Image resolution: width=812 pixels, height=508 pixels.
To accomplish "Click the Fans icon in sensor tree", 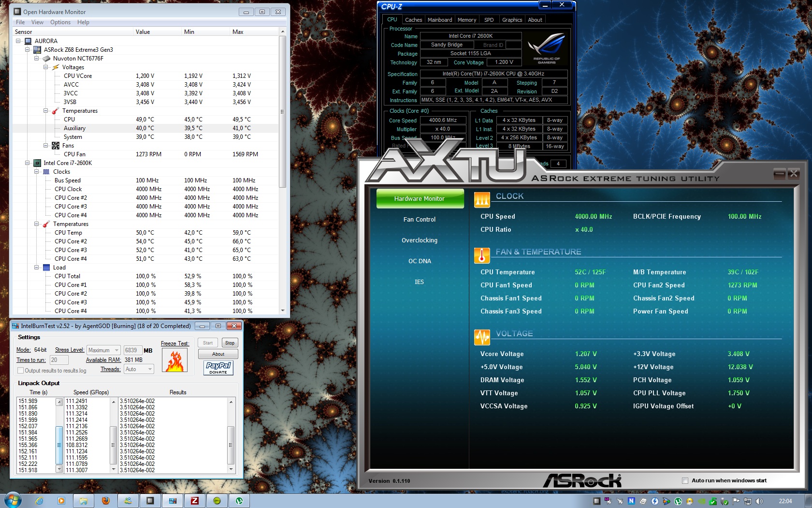I will (x=56, y=146).
